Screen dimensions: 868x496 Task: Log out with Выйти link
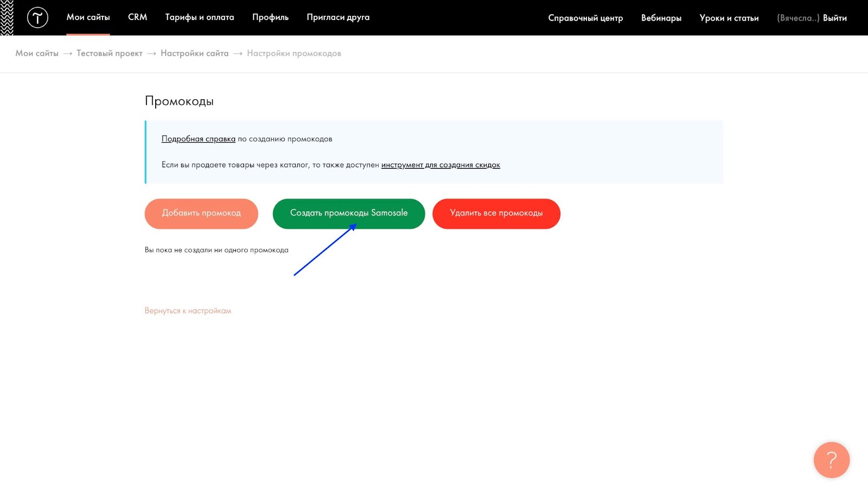click(x=834, y=18)
